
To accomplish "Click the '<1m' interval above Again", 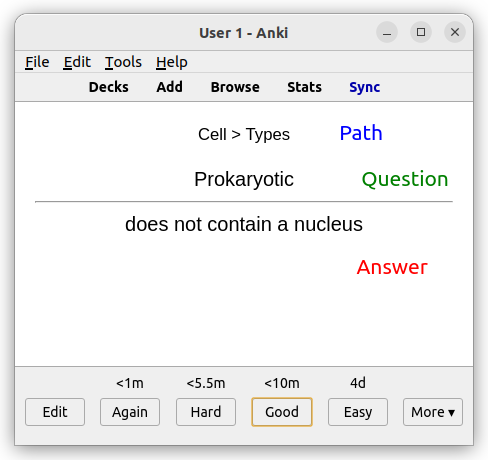I will [130, 383].
